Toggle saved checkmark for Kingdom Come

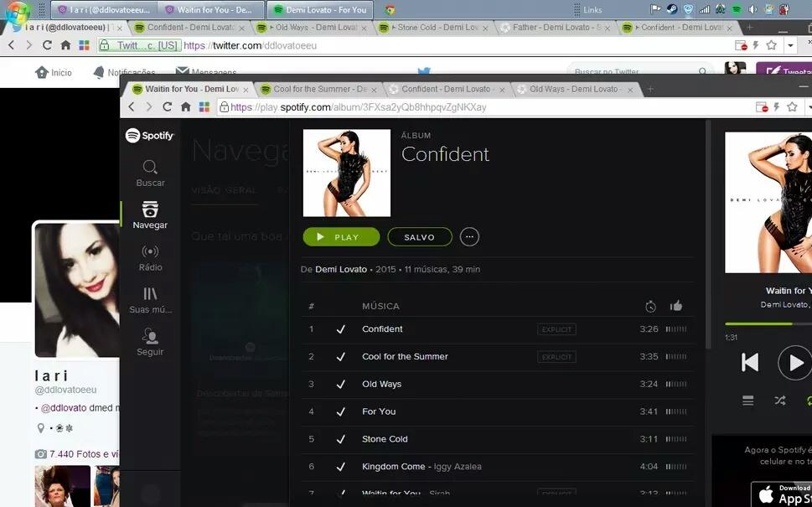341,466
